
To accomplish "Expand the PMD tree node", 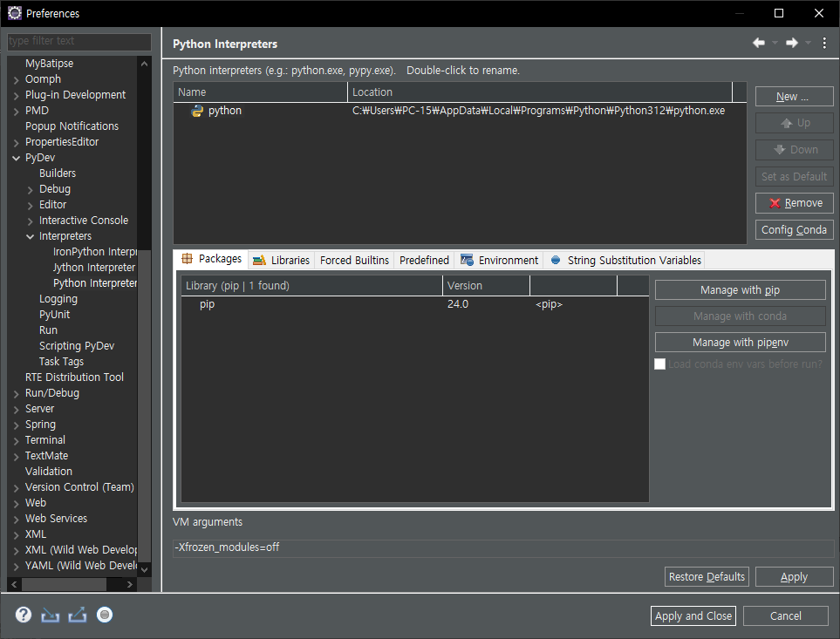I will (16, 112).
